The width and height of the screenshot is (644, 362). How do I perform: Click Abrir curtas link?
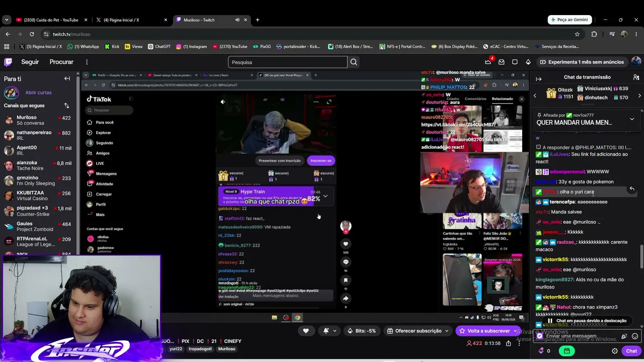coord(38,93)
